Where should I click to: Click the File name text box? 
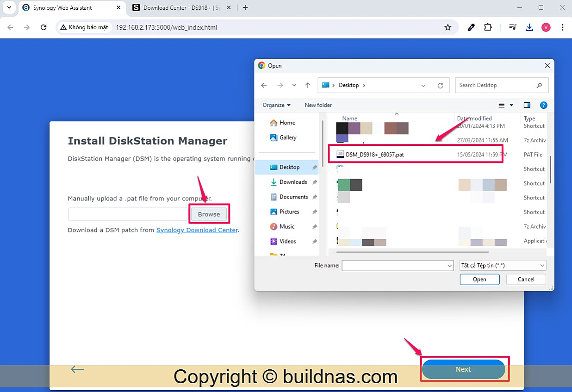394,266
